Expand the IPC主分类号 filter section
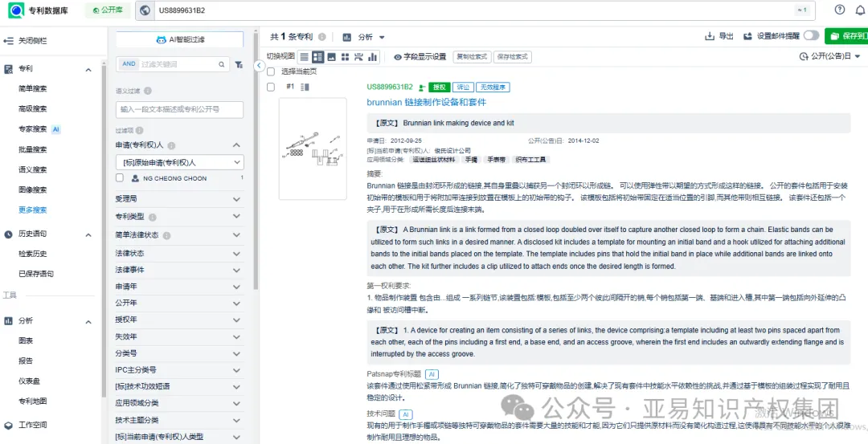This screenshot has width=868, height=444. coord(236,369)
